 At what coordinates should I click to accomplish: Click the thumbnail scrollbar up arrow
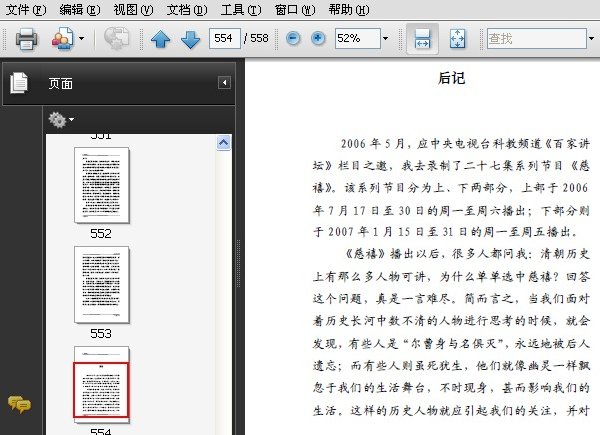pos(223,143)
